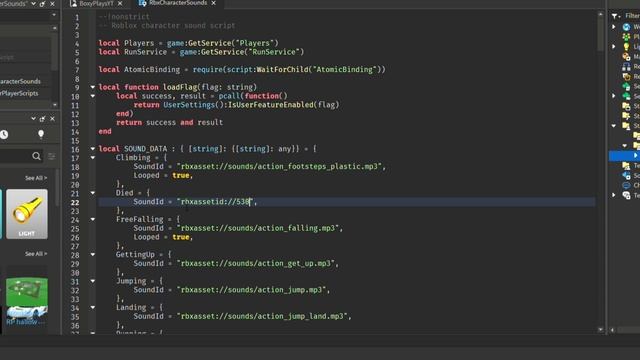This screenshot has height=360, width=640.
Task: Select the TextChatService icon in Explorer
Action: (626, 195)
